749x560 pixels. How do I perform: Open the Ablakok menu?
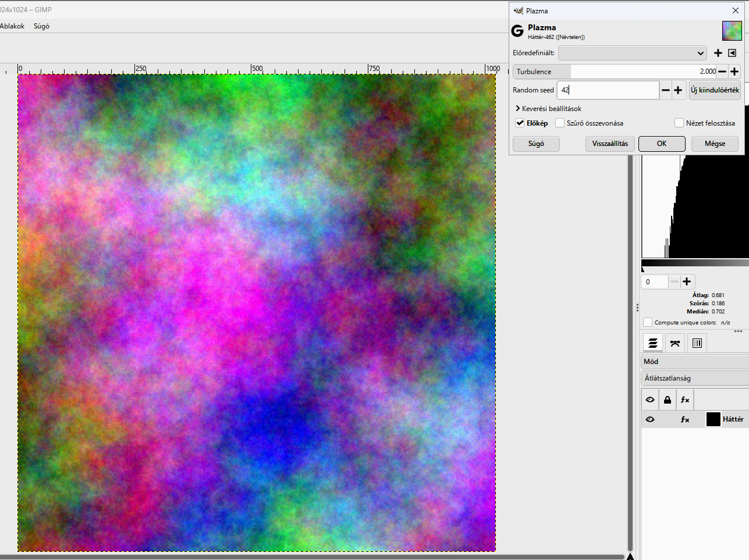pyautogui.click(x=12, y=26)
